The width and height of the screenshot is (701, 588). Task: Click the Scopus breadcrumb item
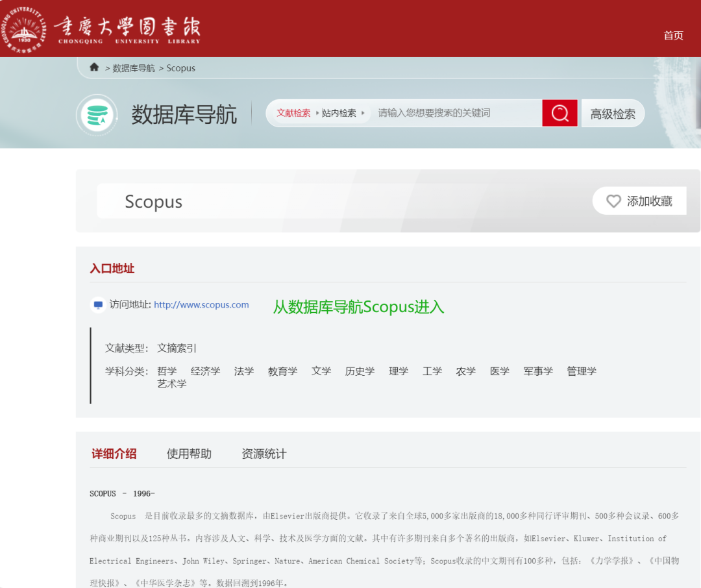point(180,68)
